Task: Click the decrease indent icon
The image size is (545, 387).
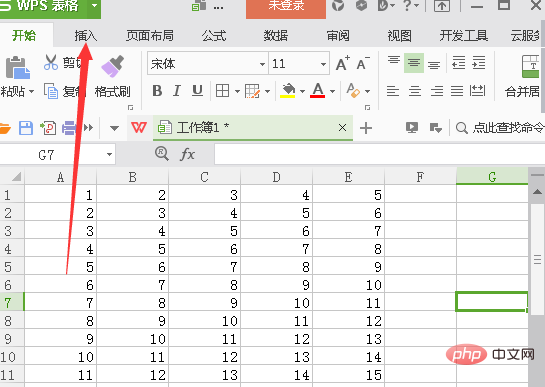Action: (x=458, y=63)
